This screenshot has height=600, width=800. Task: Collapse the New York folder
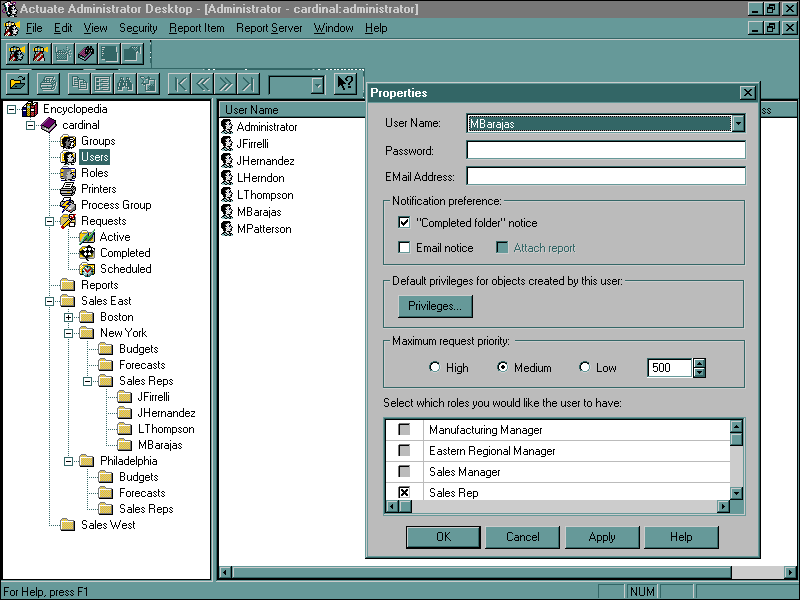(x=68, y=333)
